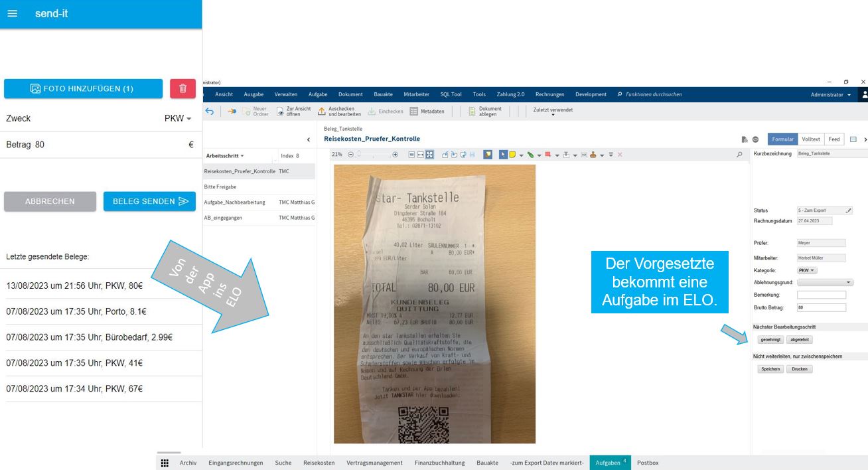Switch to the Formular tab

click(x=783, y=139)
